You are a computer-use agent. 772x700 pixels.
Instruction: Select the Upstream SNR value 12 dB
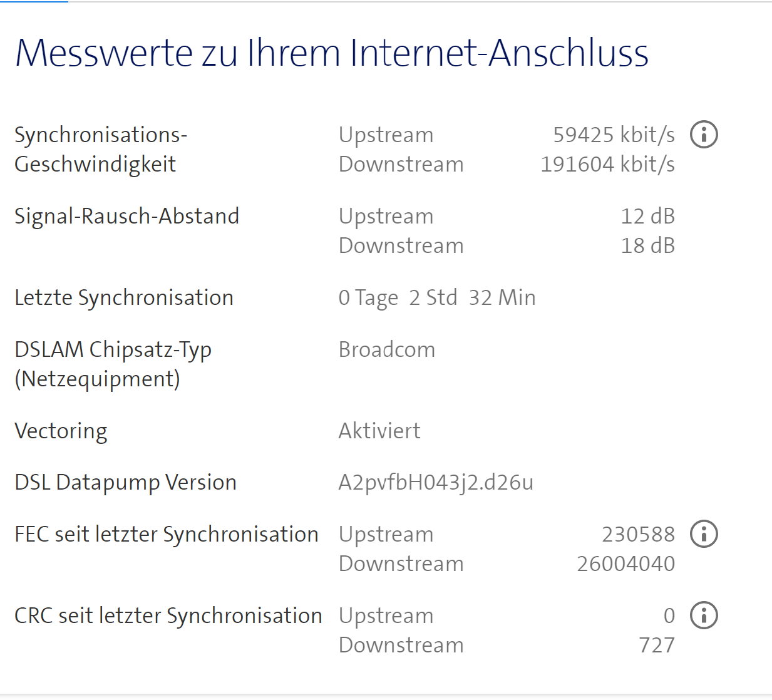(647, 215)
